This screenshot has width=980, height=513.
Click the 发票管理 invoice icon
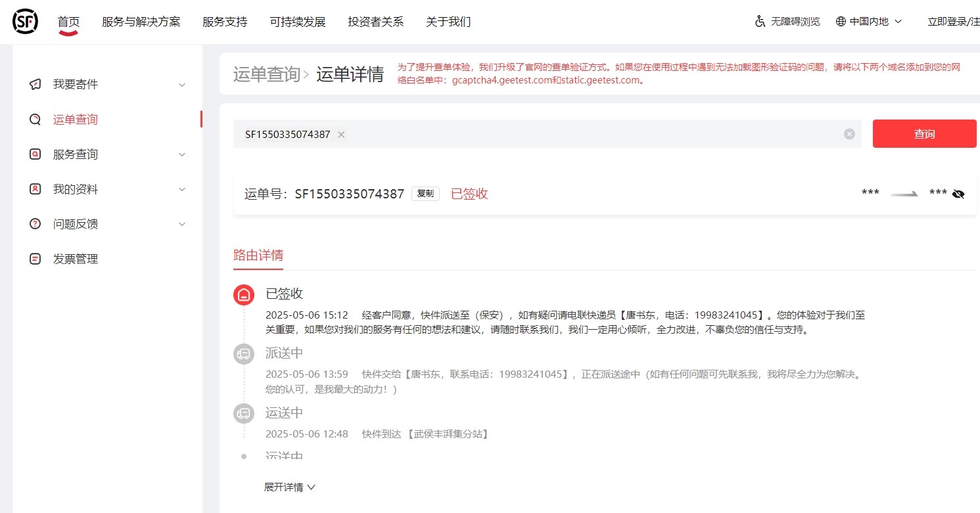(x=35, y=259)
